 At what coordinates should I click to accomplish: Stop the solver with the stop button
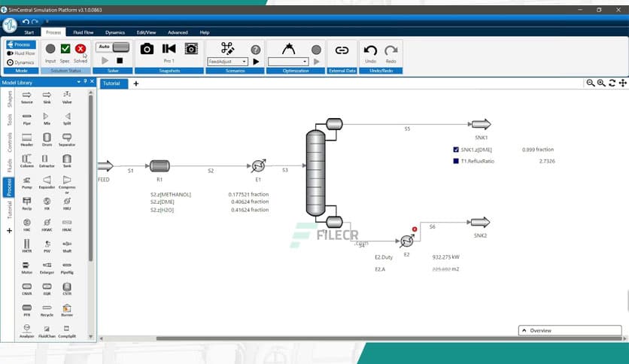click(x=120, y=60)
